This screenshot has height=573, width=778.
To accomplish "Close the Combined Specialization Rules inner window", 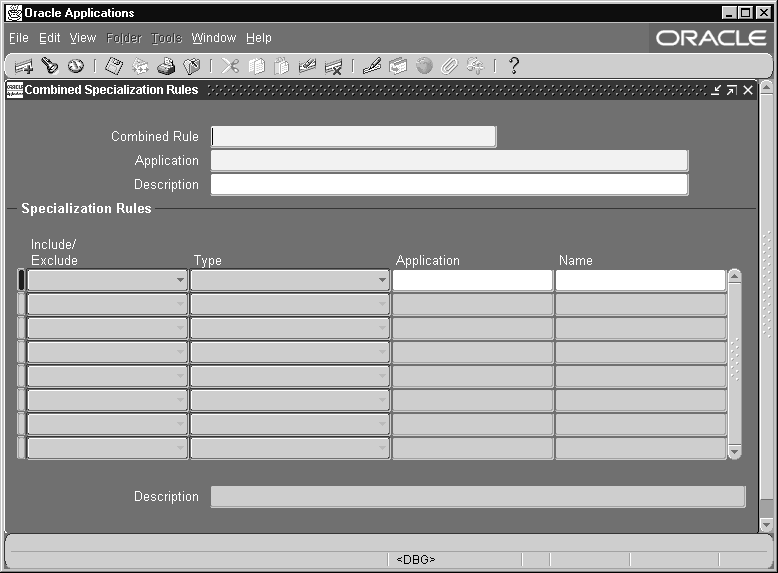I will pos(748,90).
